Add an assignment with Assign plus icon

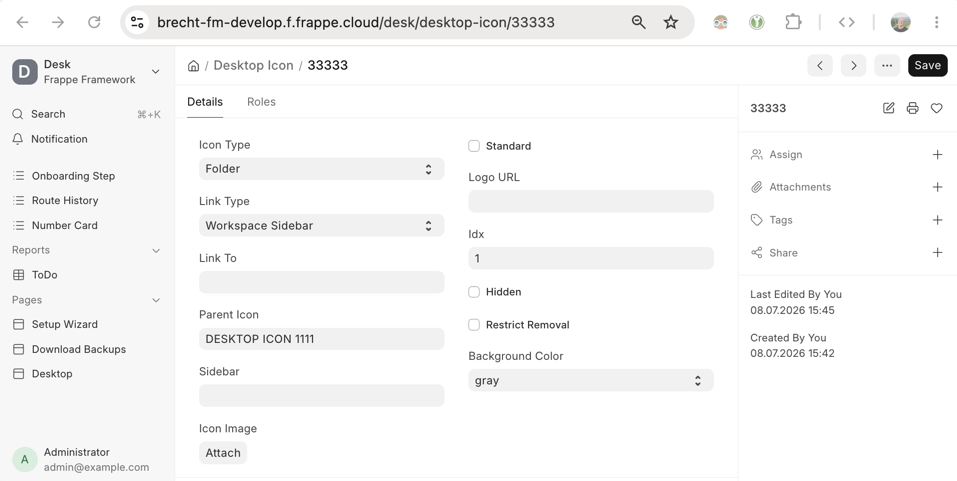(937, 154)
